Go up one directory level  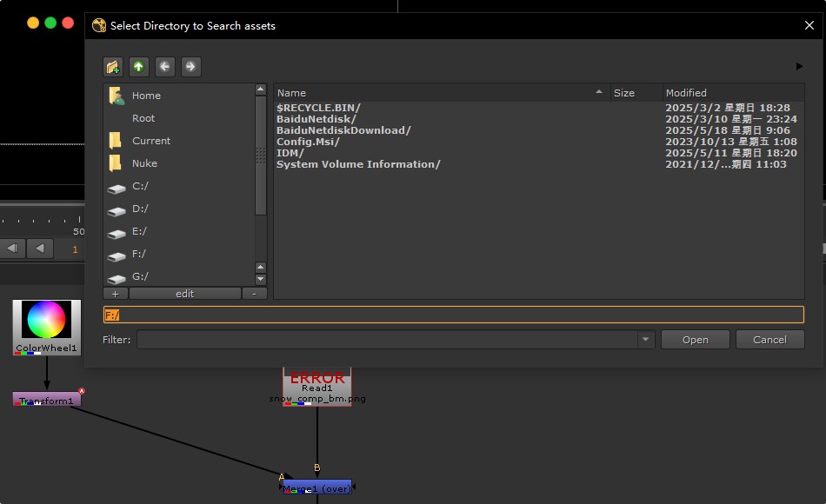(x=138, y=67)
